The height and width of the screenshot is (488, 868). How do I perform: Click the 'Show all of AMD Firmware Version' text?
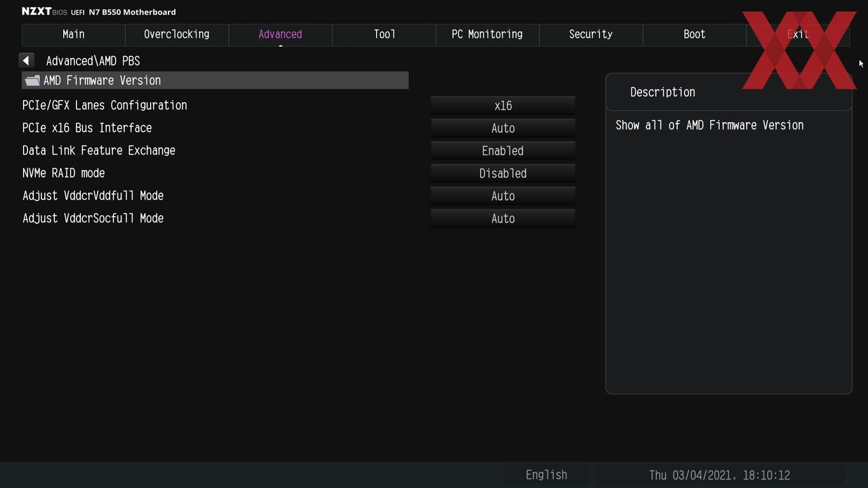(x=710, y=125)
